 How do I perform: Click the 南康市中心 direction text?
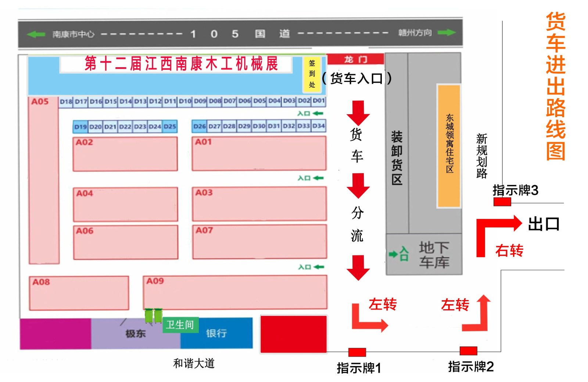[73, 35]
